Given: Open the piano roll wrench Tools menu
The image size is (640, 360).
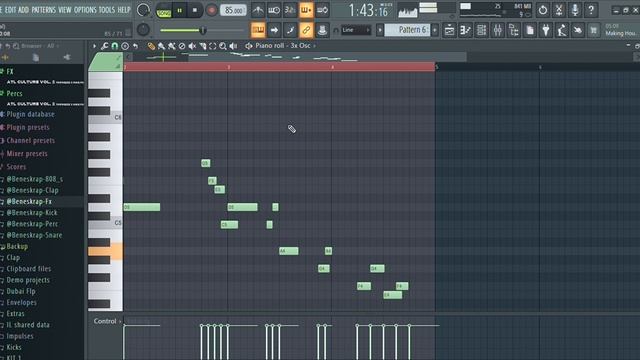Looking at the screenshot, I should click(105, 46).
